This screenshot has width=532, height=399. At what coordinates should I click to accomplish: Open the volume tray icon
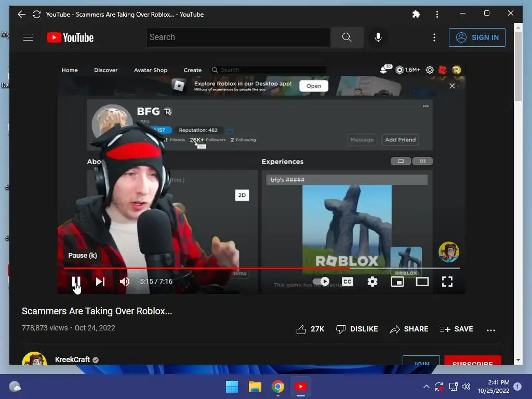tap(466, 387)
